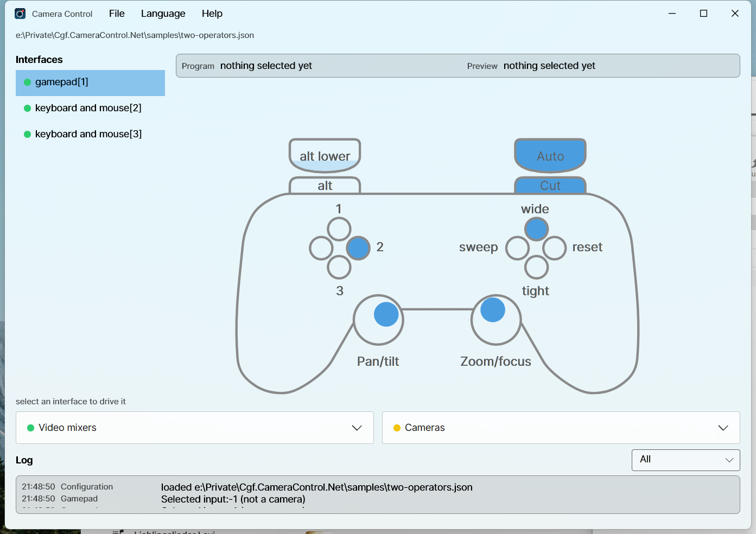This screenshot has width=756, height=534.
Task: Click the Cut shoulder button
Action: [550, 186]
